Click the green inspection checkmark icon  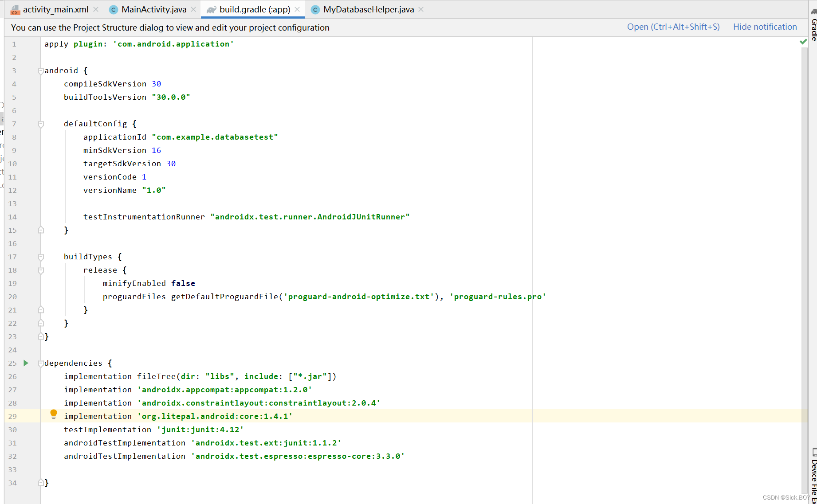tap(803, 42)
